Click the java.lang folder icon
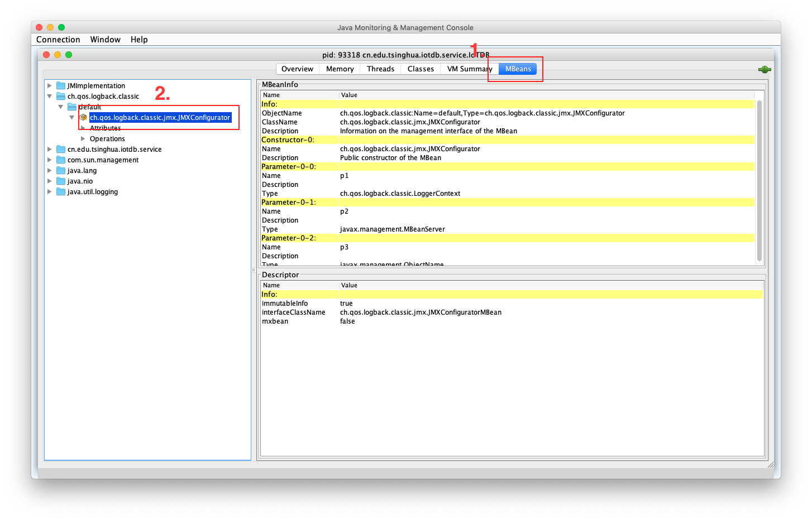The width and height of the screenshot is (812, 520). [61, 171]
